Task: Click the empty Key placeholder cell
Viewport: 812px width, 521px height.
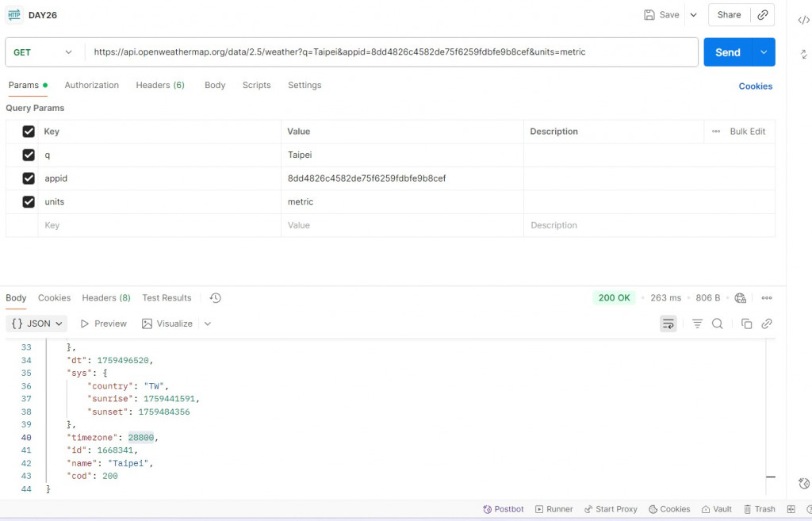Action: (x=159, y=225)
